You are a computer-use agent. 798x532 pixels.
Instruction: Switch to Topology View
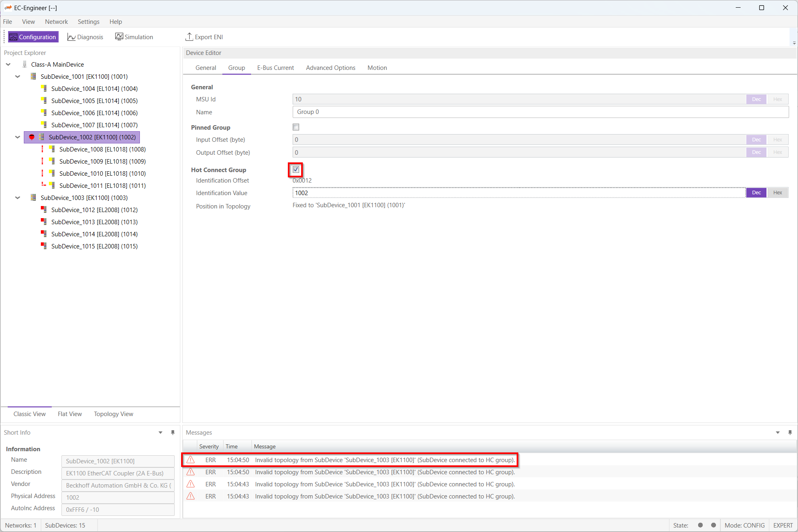(113, 414)
